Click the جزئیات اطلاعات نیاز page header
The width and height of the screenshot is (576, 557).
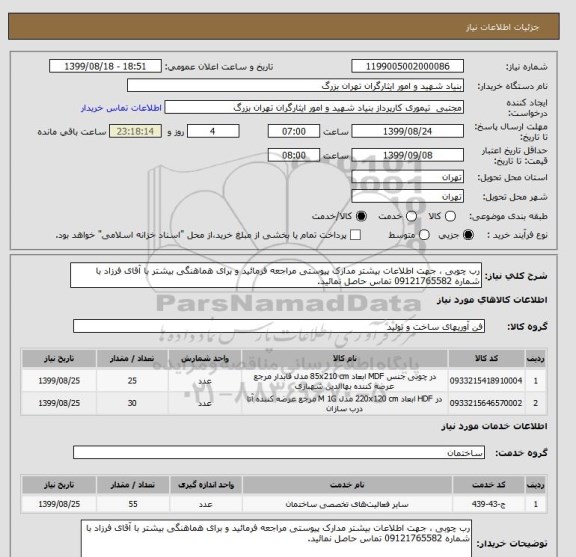click(x=502, y=27)
